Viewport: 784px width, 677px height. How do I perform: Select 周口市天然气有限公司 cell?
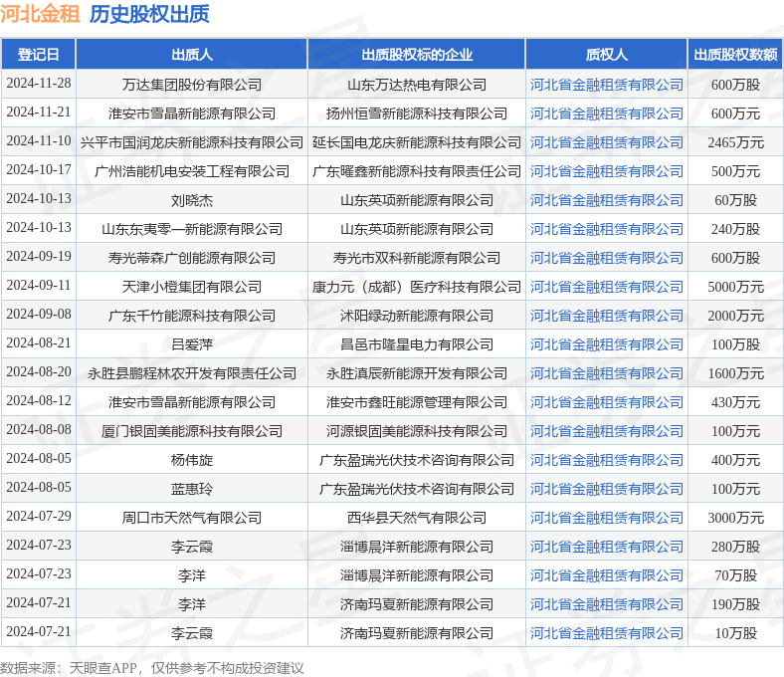tap(191, 518)
